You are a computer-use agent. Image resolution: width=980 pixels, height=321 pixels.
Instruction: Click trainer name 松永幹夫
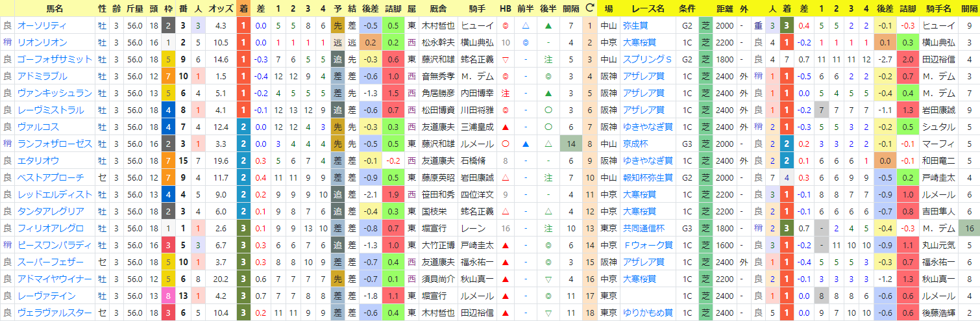438,42
